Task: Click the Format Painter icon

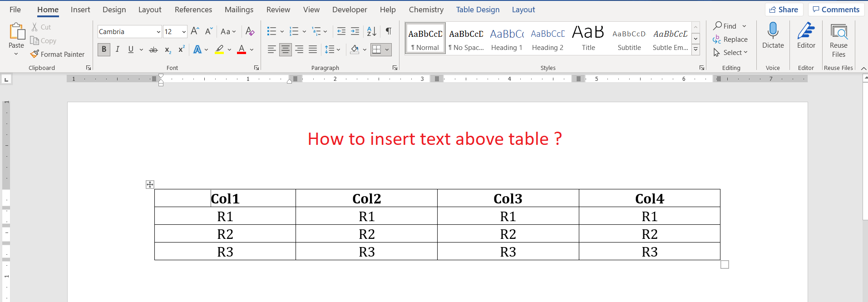Action: tap(35, 54)
